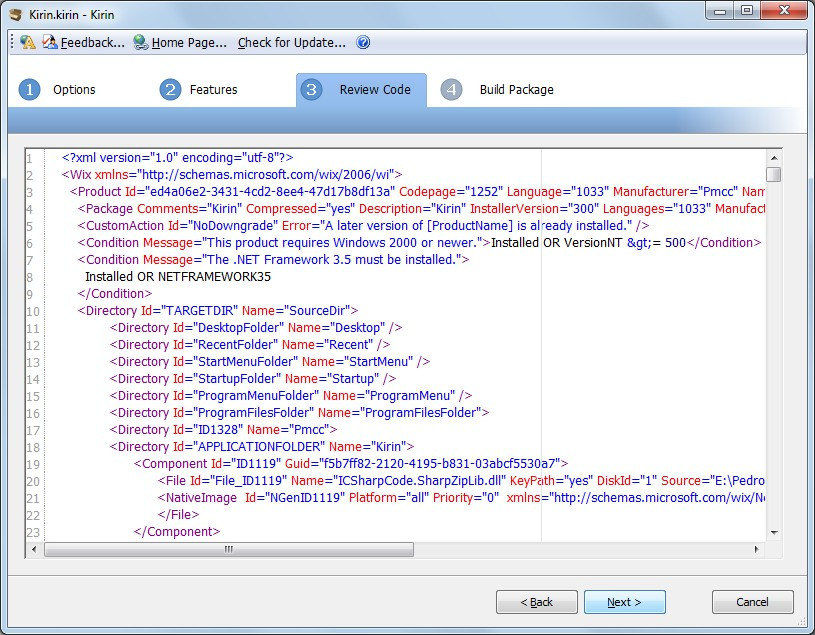Check for Update in toolbar
Screen dimensions: 815x635
pyautogui.click(x=292, y=43)
